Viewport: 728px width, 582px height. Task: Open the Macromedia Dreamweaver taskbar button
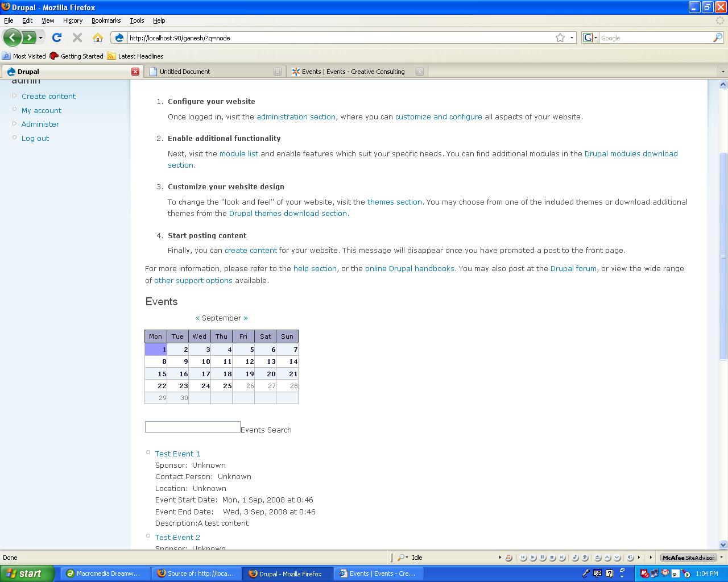[104, 573]
